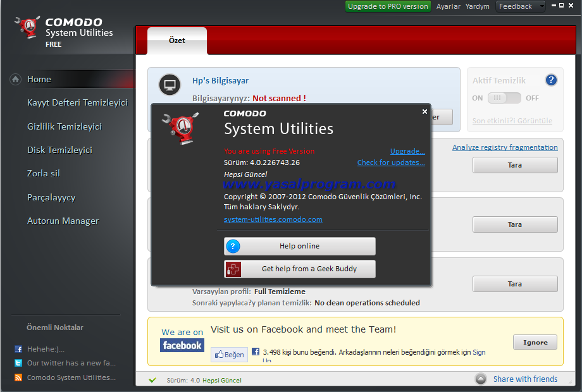Close the About System Utilities dialog
Image resolution: width=582 pixels, height=392 pixels.
pos(424,111)
